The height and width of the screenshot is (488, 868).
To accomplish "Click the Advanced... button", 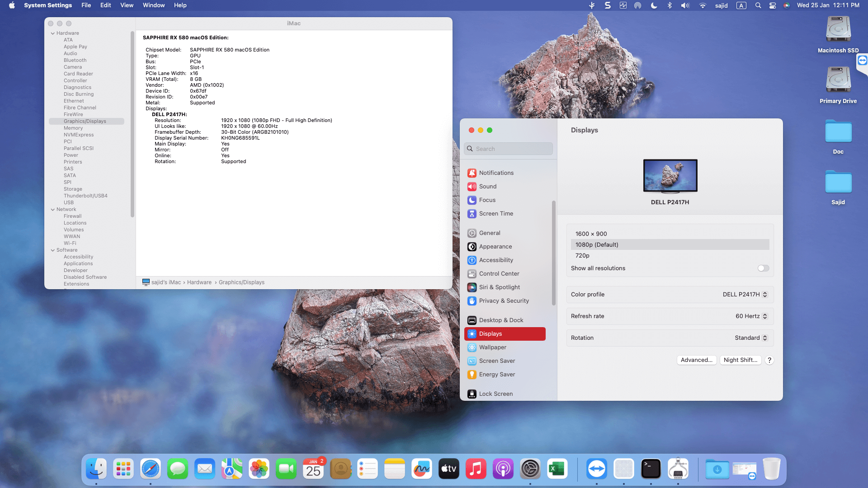I will point(697,360).
